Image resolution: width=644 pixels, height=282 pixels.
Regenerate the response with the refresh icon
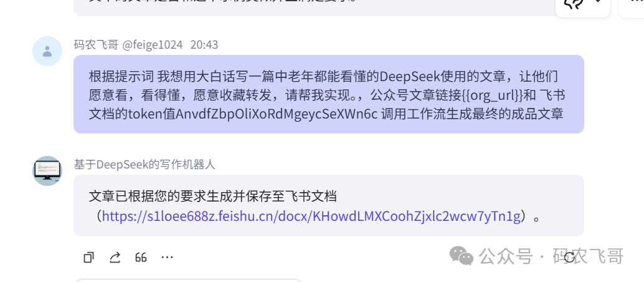coord(570,258)
